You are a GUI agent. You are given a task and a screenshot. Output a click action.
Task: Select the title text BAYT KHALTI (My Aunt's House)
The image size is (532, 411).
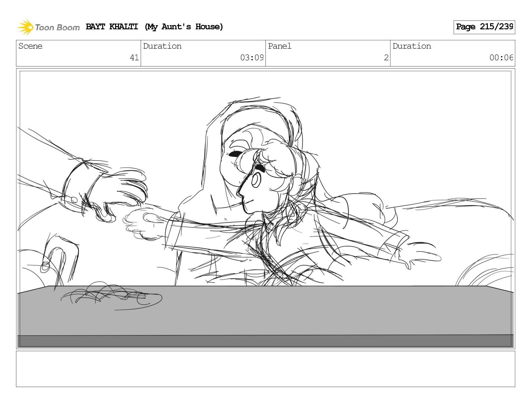click(154, 27)
